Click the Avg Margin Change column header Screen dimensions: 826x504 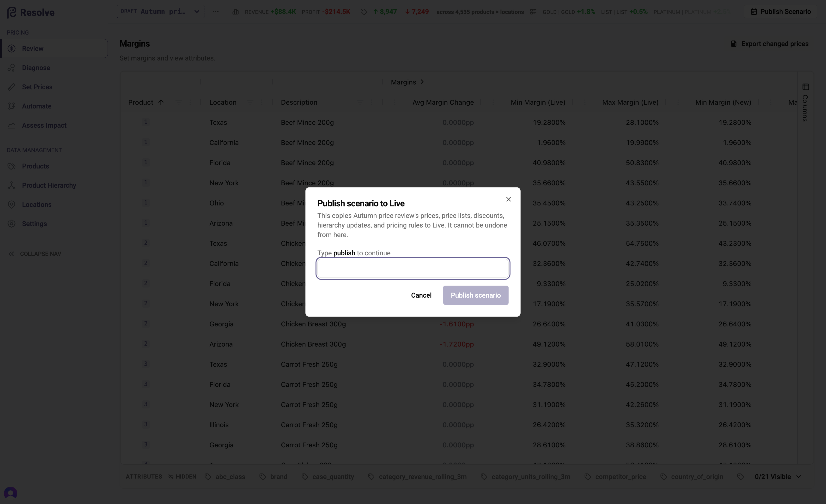pyautogui.click(x=443, y=102)
